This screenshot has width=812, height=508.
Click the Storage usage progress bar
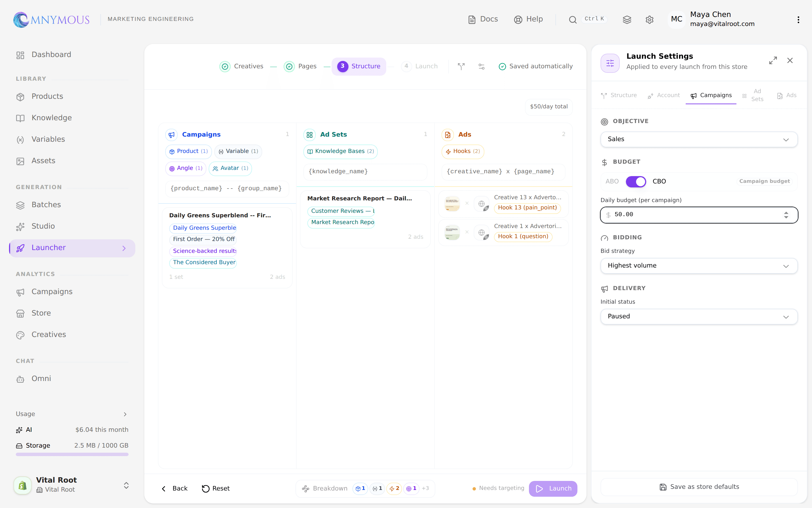click(72, 454)
